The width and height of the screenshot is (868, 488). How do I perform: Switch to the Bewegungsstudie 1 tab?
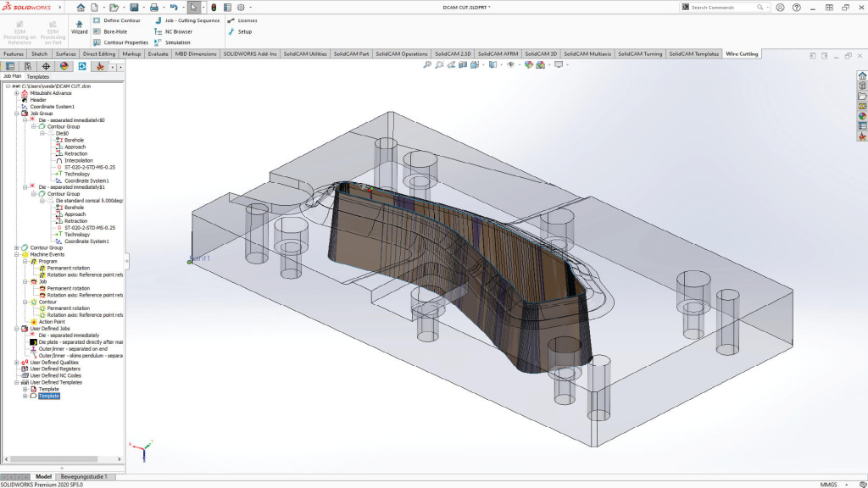click(x=84, y=477)
